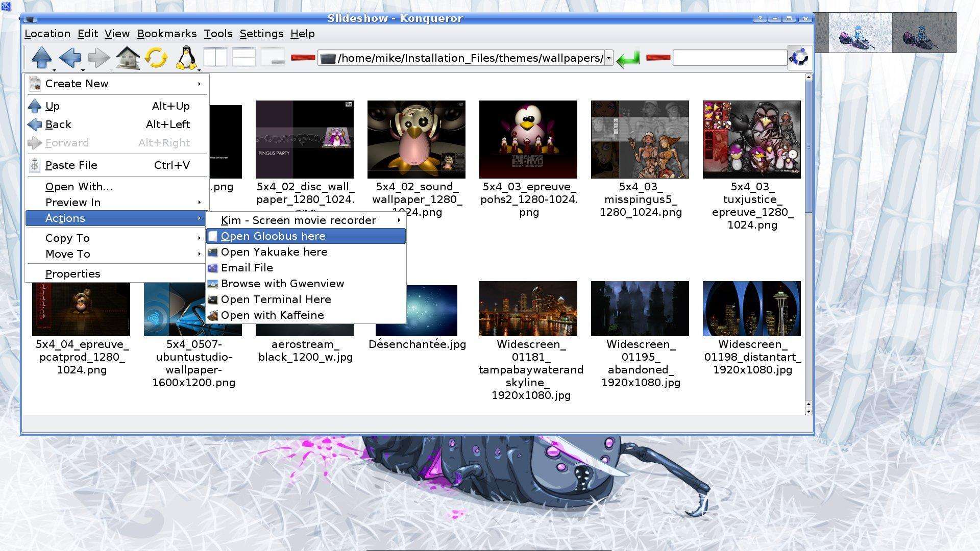Switch to first desktop in pager
Viewport: 980px width, 551px height.
[x=860, y=33]
